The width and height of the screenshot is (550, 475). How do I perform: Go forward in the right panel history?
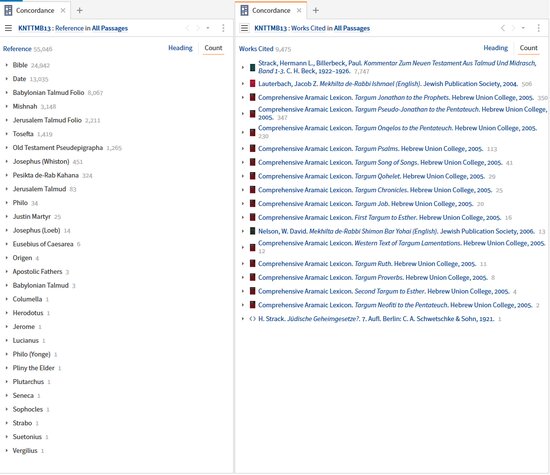(x=513, y=28)
